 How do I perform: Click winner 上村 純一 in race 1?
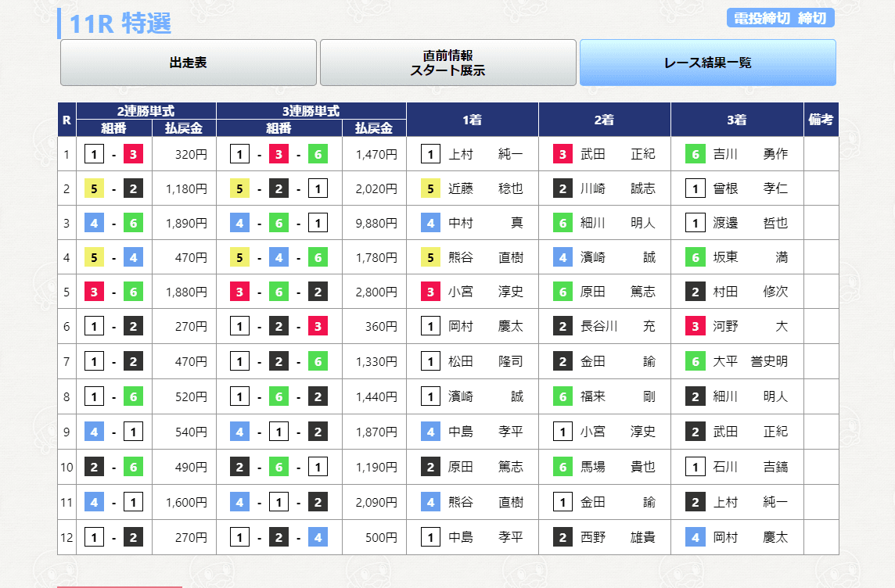coord(485,155)
